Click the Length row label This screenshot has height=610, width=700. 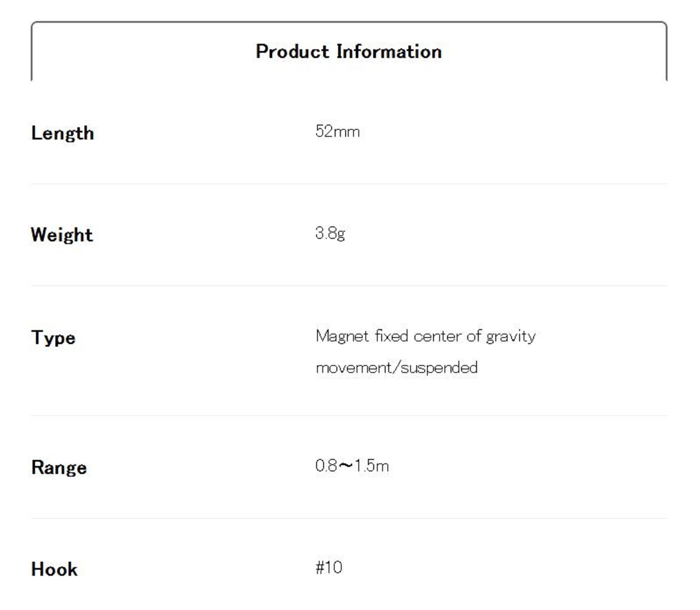[x=63, y=133]
